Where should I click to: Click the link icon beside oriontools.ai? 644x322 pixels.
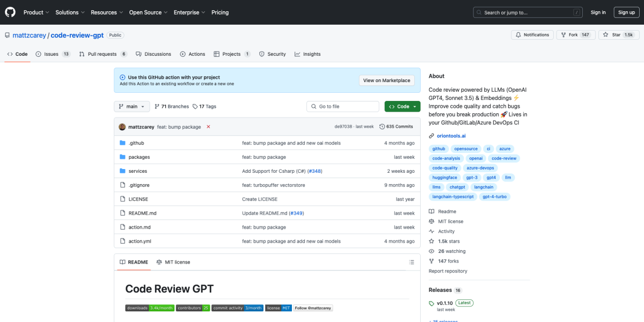pos(431,135)
